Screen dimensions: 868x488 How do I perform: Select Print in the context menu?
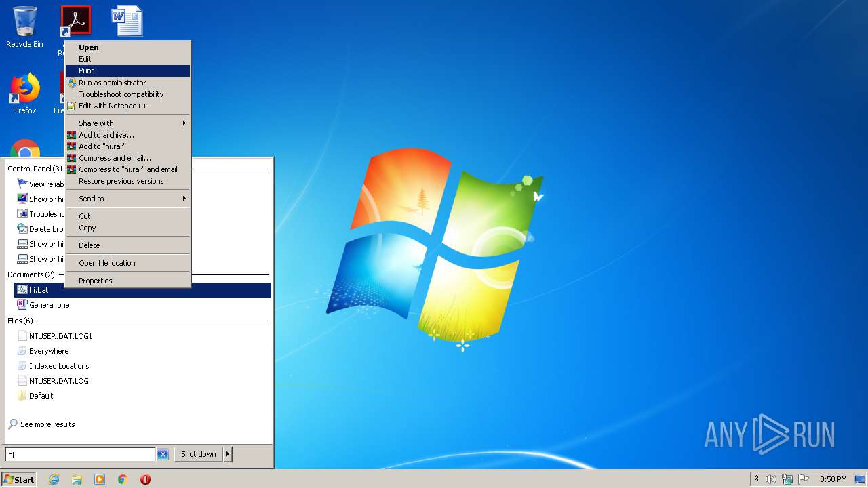[127, 70]
